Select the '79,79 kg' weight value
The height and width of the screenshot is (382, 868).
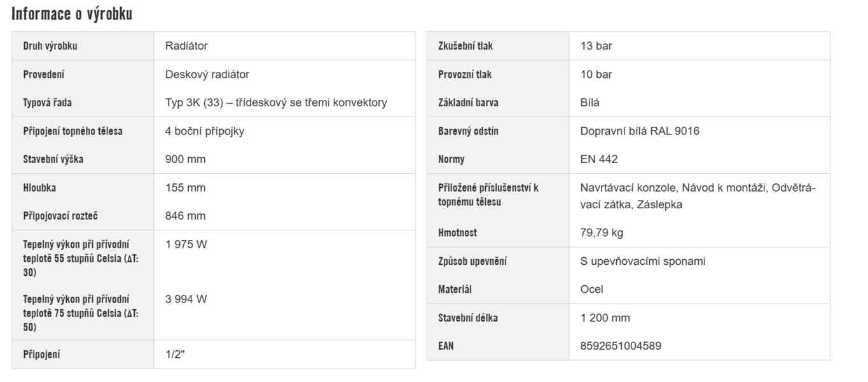click(x=602, y=233)
